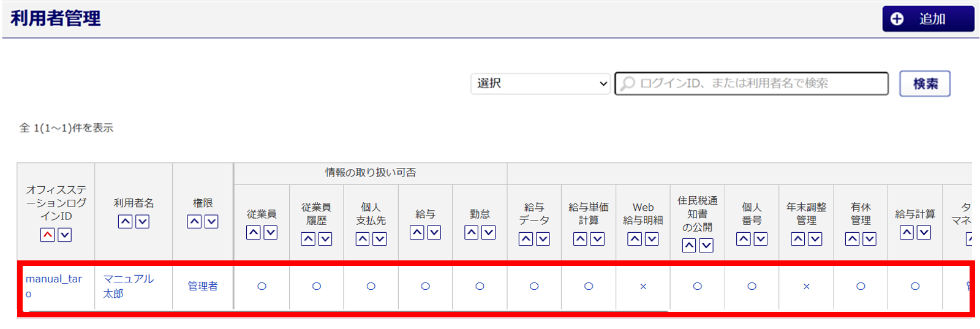Sort 個人支払先 column descending
980x329 pixels.
[x=380, y=239]
